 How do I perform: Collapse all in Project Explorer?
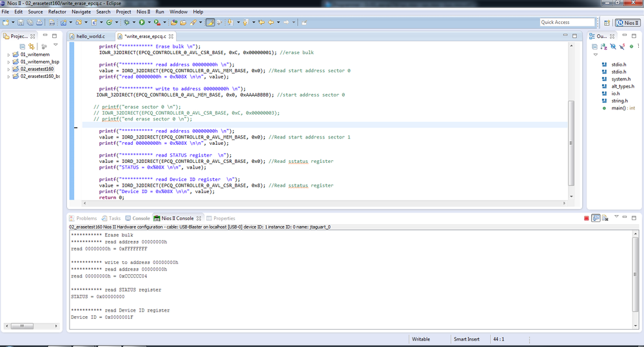pos(23,46)
